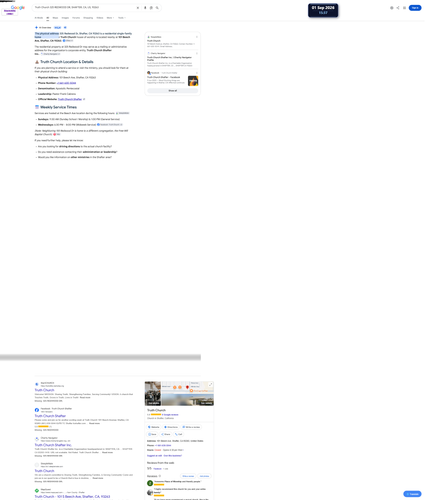Select the All results tab
The width and height of the screenshot is (427, 500).
[x=48, y=18]
